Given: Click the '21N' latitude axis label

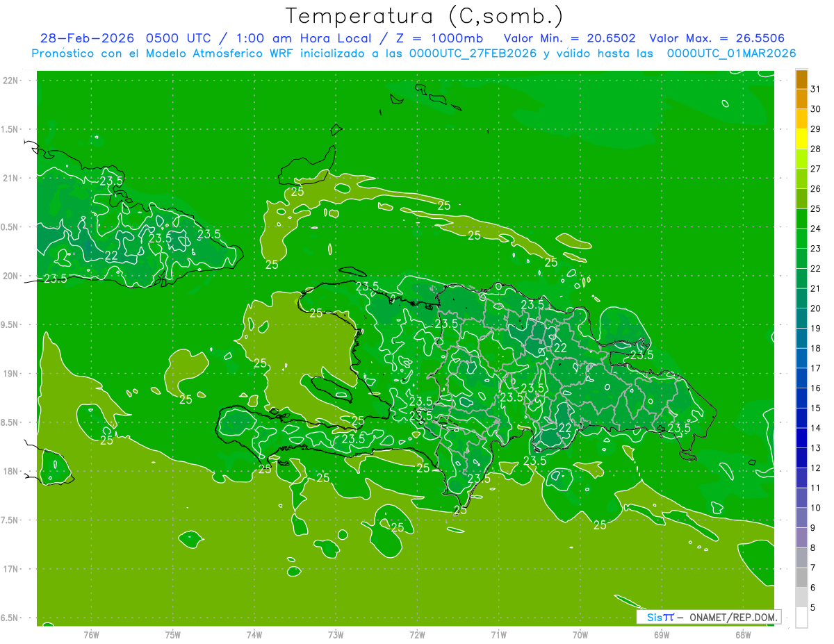Looking at the screenshot, I should click(10, 179).
